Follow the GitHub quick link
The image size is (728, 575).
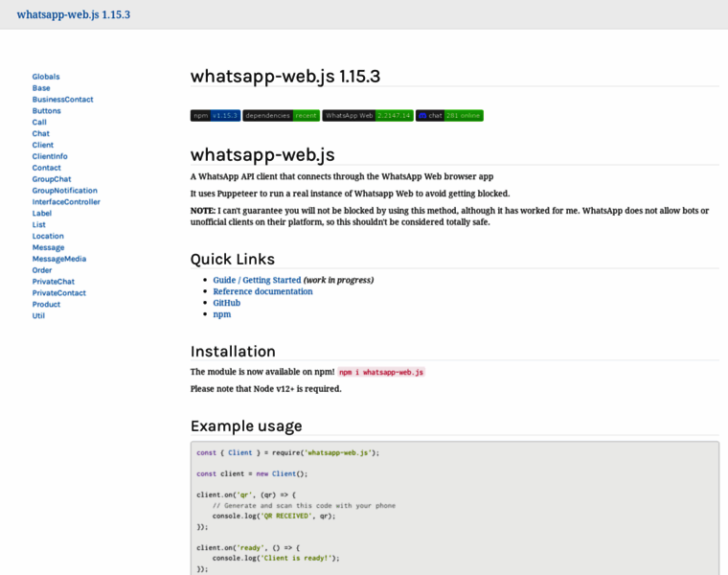[227, 303]
